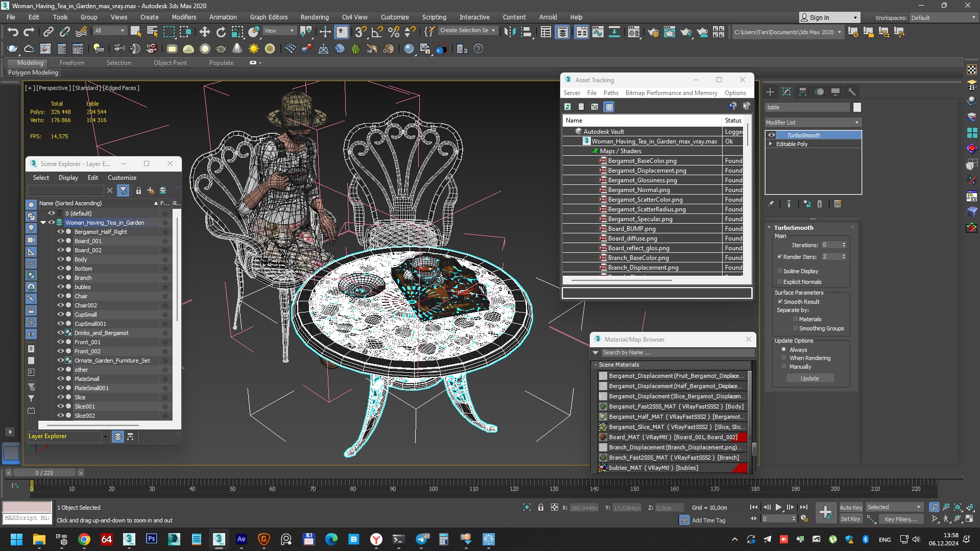Open Chrome from the taskbar
The image size is (980, 551).
84,539
